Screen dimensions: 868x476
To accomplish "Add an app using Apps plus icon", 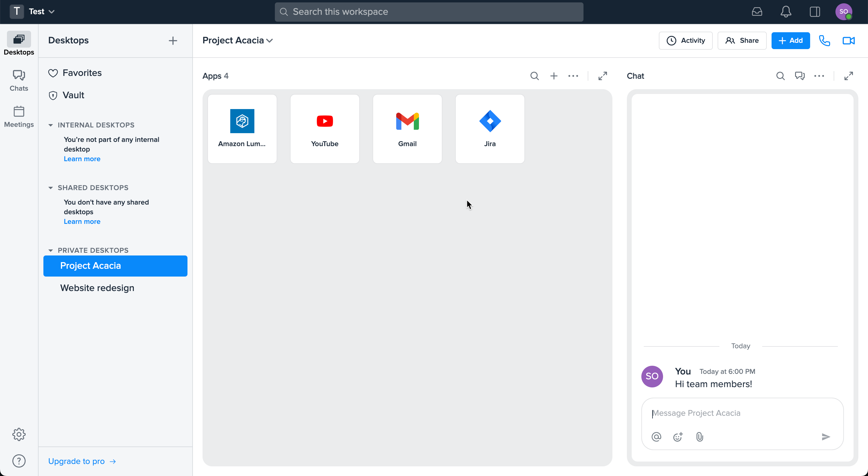I will point(554,76).
